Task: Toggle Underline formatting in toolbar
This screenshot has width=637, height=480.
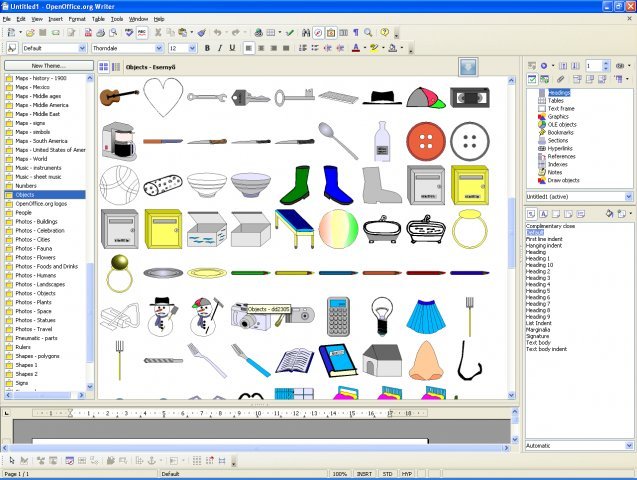Action: (x=232, y=48)
